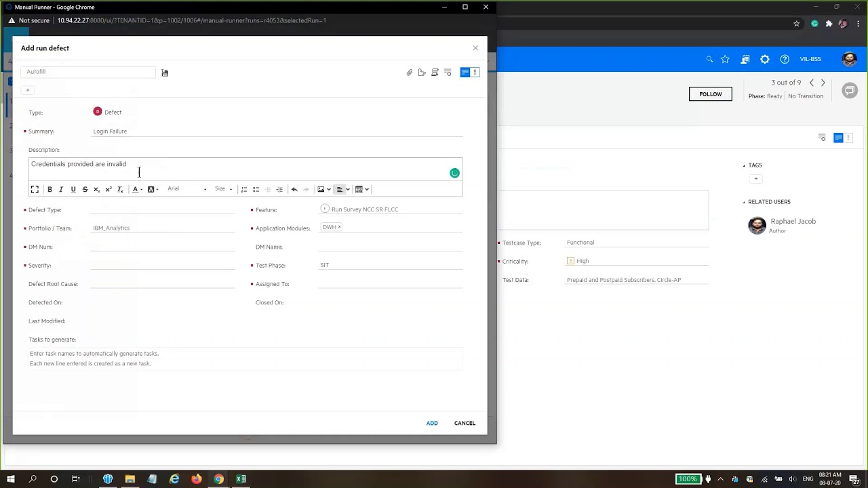Apply underline formatting in description

[73, 189]
